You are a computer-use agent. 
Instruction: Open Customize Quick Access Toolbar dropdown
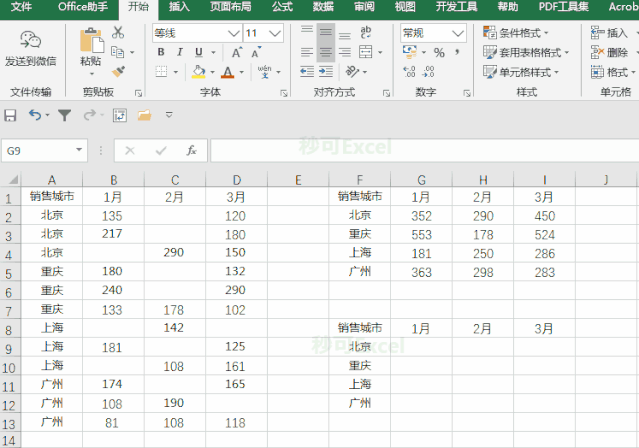click(169, 115)
